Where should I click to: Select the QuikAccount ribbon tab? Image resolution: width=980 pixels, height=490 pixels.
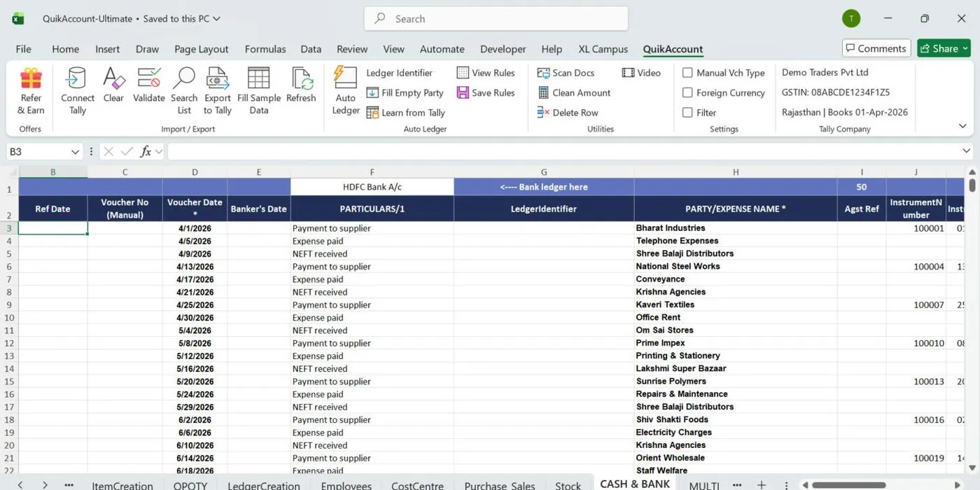[673, 49]
